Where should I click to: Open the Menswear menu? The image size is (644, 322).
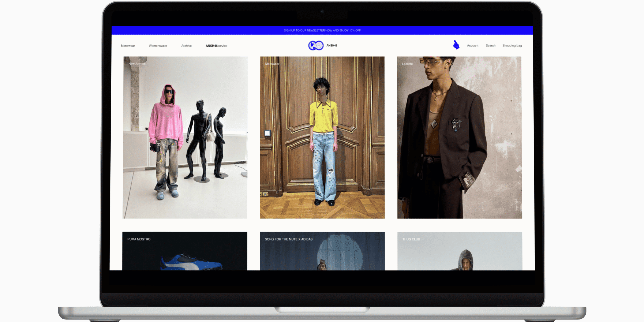[x=128, y=46]
